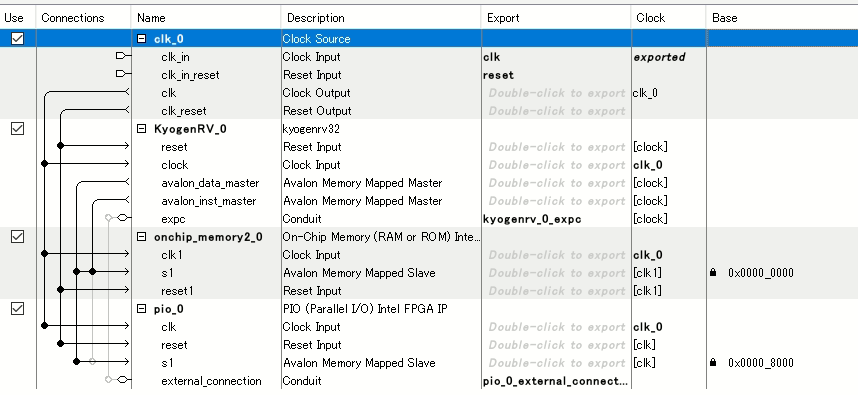Toggle the Use checkbox for pio_0
The height and width of the screenshot is (395, 858).
(18, 309)
